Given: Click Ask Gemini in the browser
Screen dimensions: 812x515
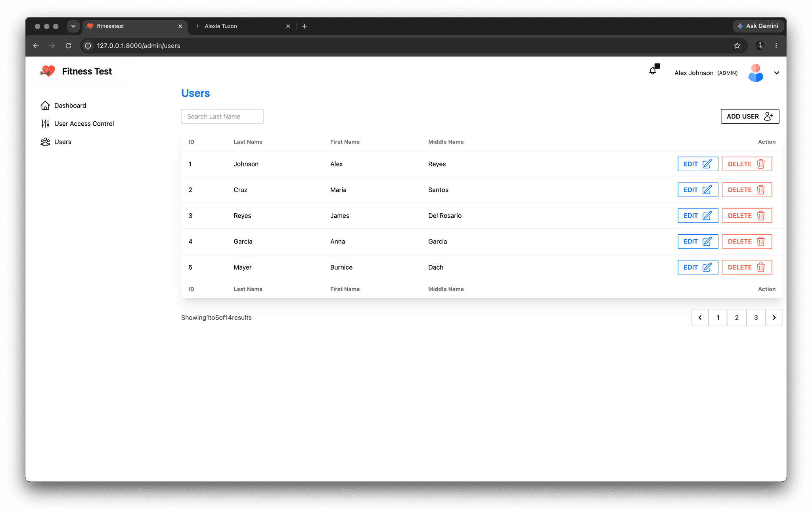Looking at the screenshot, I should [x=758, y=26].
